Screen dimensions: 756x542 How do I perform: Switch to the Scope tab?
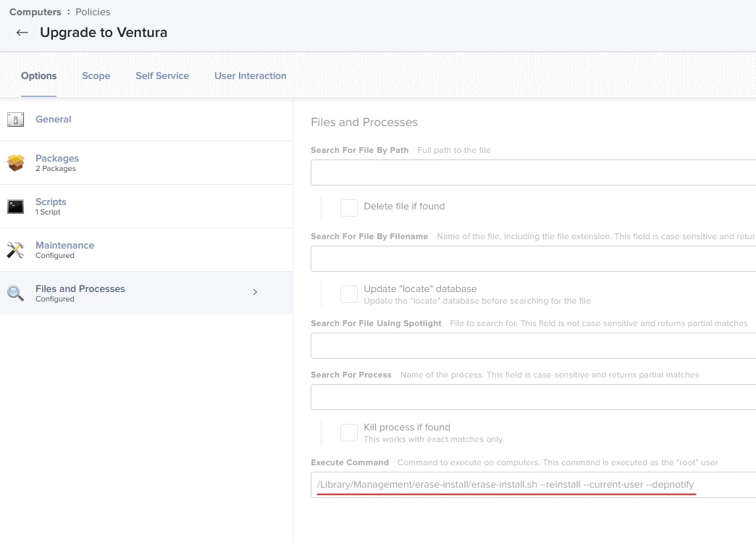click(96, 76)
